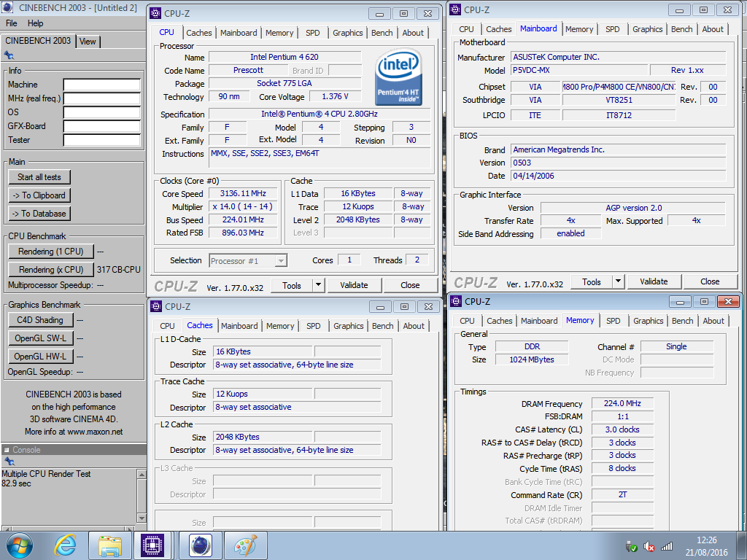Viewport: 747px width, 560px height.
Task: Open the Tools dropdown arrow in the Mainboard window
Action: pos(619,281)
